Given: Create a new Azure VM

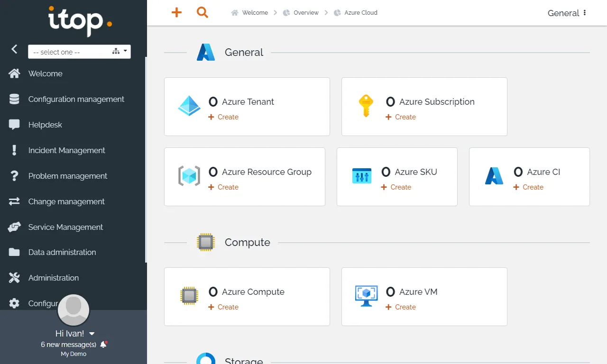Looking at the screenshot, I should 401,307.
